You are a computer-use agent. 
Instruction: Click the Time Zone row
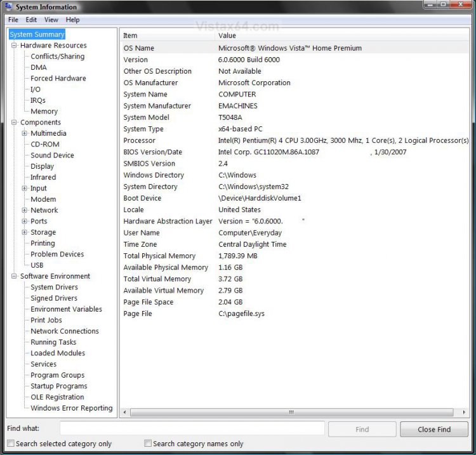(295, 244)
